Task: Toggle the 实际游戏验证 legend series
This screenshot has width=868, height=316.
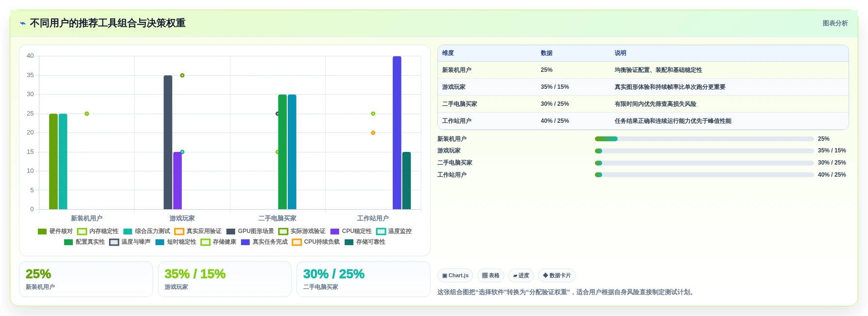Action: pyautogui.click(x=302, y=232)
